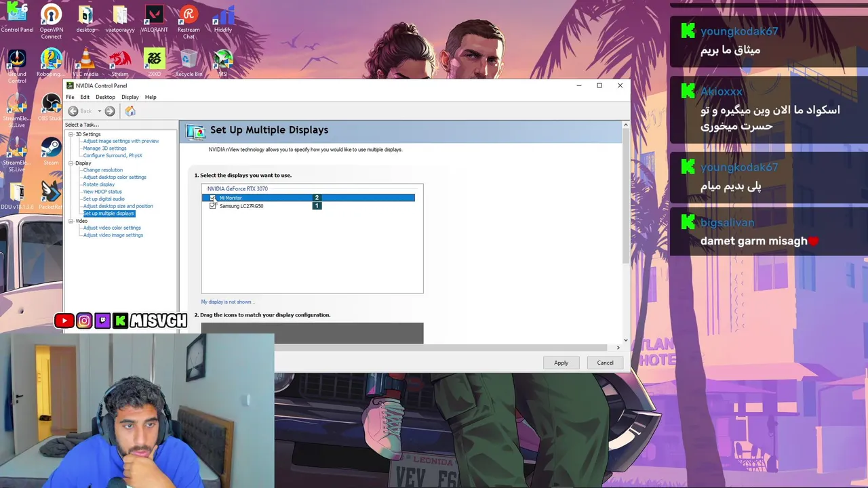Select 'Set up digital audio'

coord(104,199)
